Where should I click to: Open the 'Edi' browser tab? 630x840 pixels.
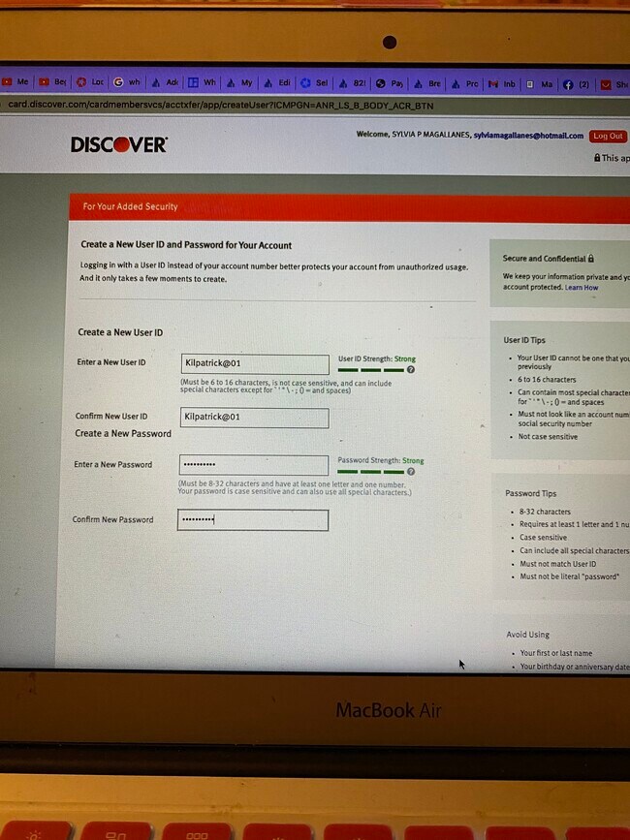(x=277, y=83)
